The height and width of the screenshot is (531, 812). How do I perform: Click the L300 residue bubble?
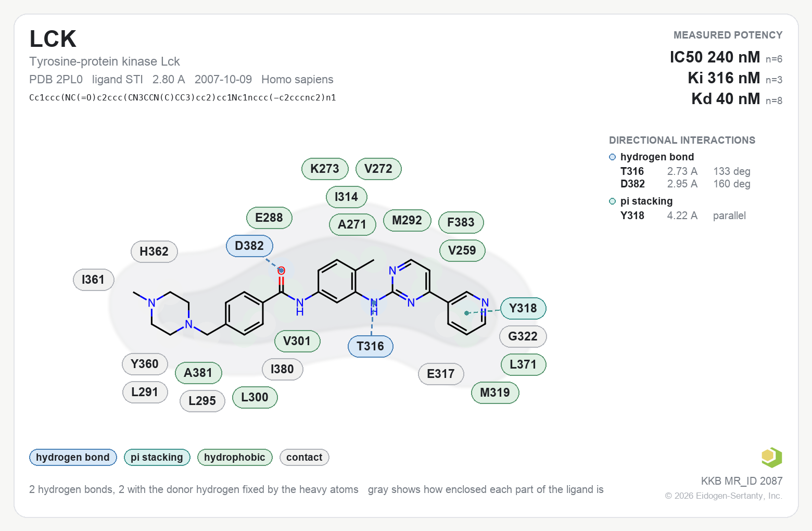tap(255, 397)
